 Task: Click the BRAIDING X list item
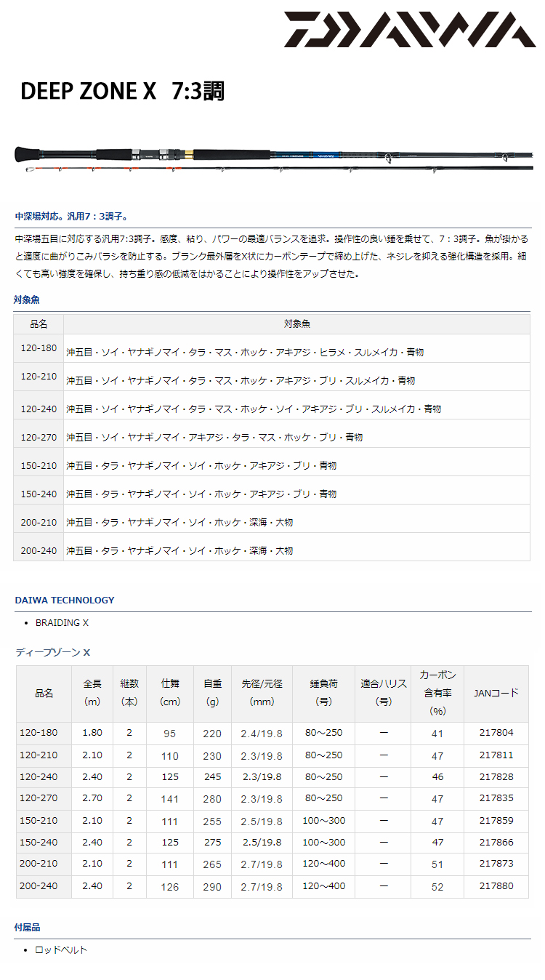point(62,623)
